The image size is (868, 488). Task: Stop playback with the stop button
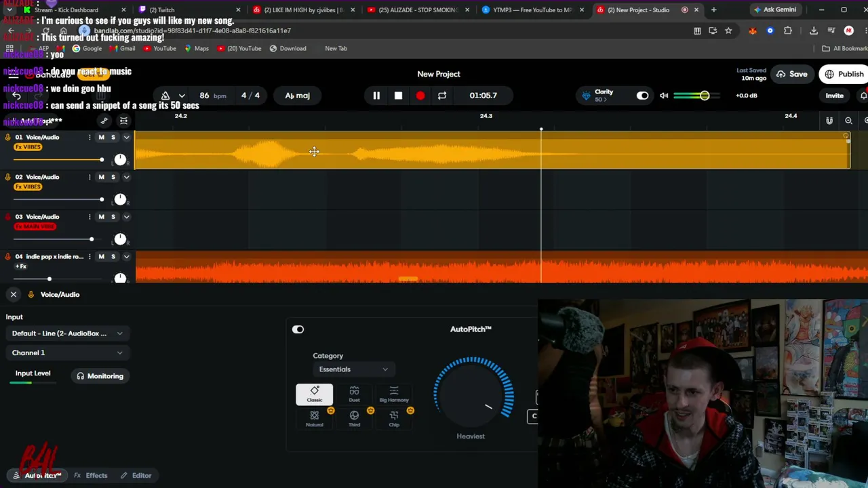(398, 96)
